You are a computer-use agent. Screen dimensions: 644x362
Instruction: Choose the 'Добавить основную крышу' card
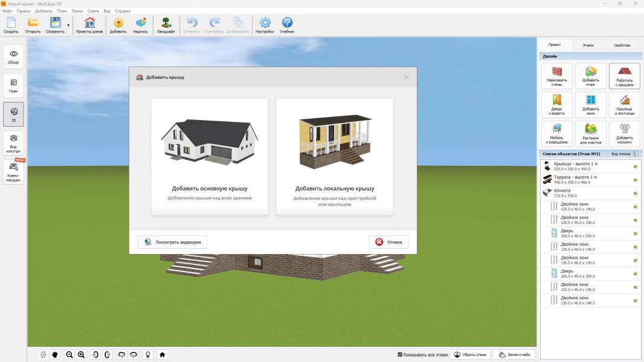210,157
